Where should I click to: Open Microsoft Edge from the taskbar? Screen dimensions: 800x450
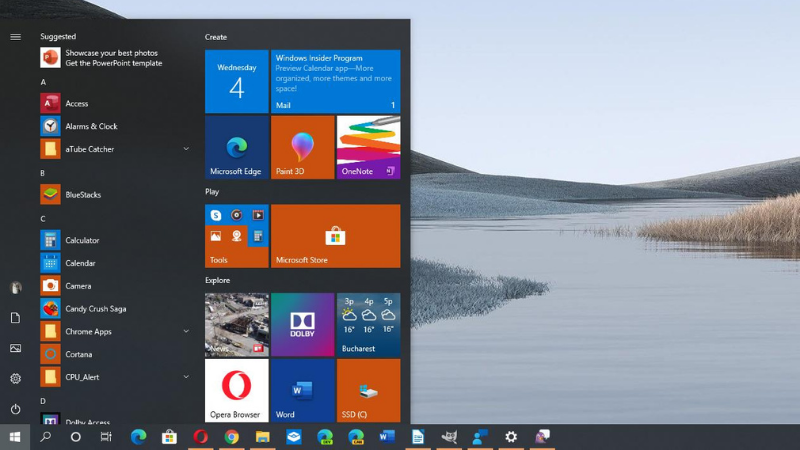pyautogui.click(x=138, y=437)
